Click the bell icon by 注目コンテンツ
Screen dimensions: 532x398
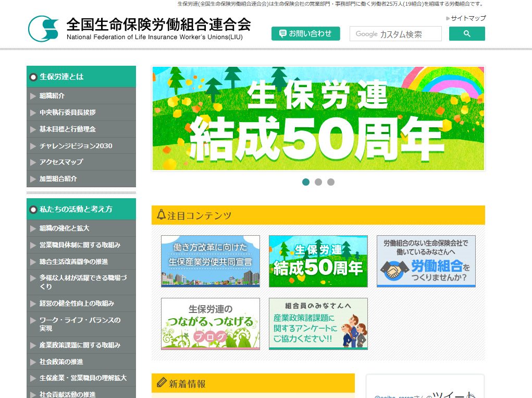[x=161, y=214]
